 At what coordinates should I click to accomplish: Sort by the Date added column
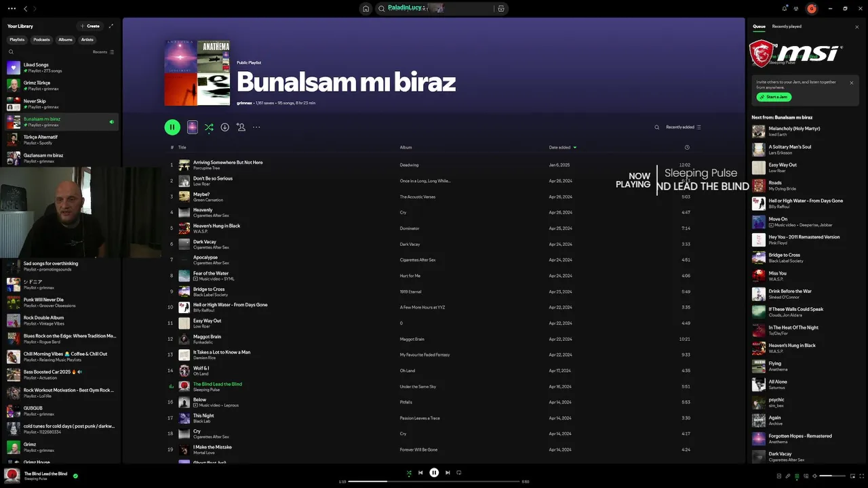tap(562, 147)
